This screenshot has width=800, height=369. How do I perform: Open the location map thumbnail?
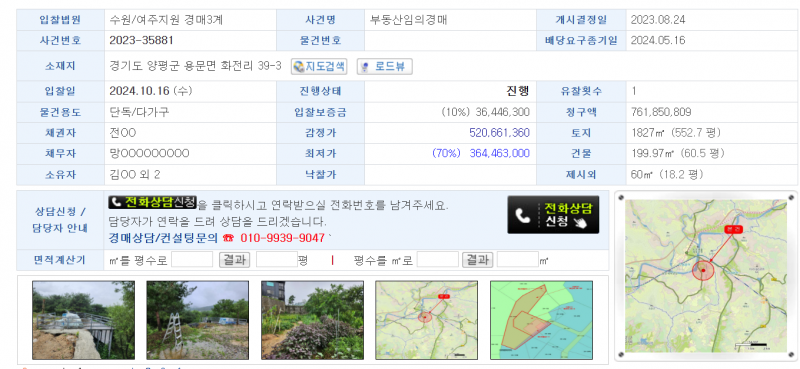pos(427,320)
